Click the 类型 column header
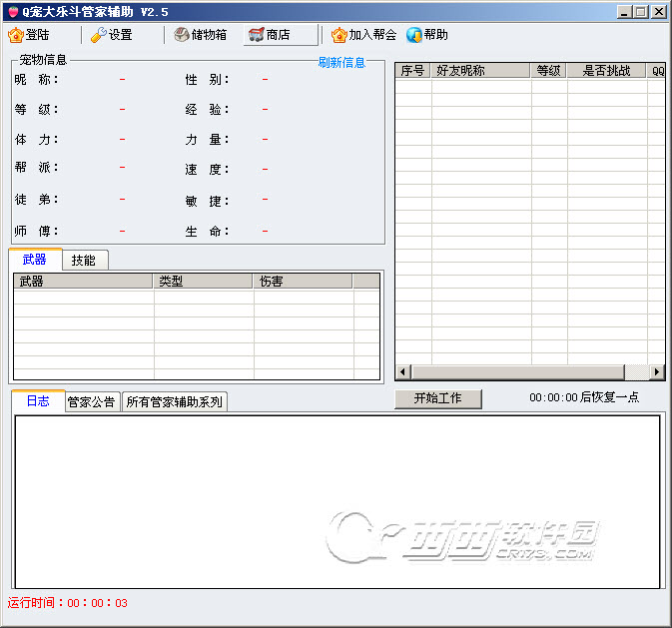Screen dimensions: 672x628 (x=203, y=282)
